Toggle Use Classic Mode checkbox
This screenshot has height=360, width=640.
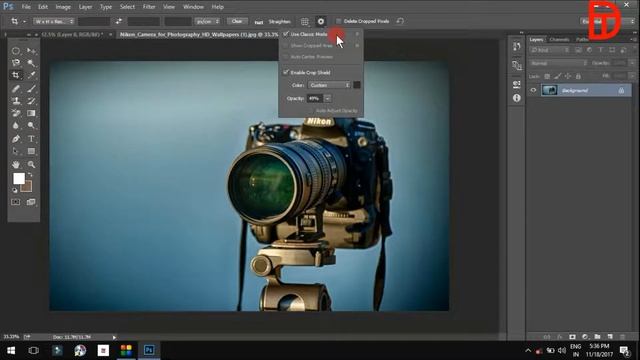286,34
